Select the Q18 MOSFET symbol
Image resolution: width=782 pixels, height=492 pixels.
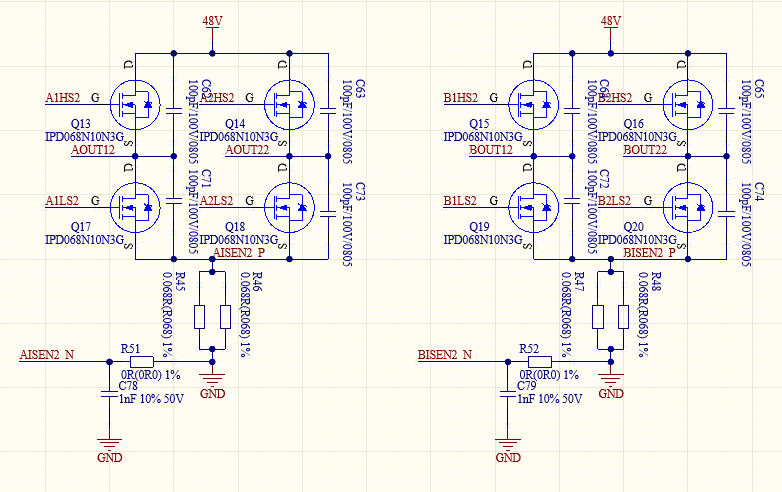(289, 207)
